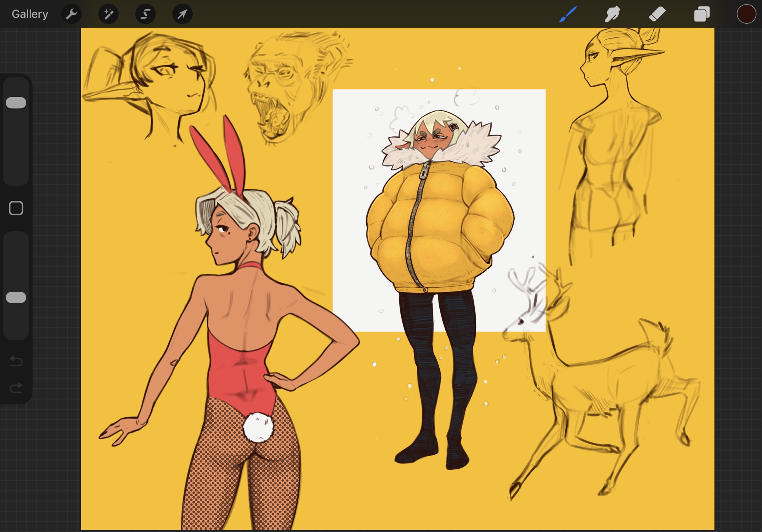Open the Gallery view
The height and width of the screenshot is (532, 762).
click(30, 14)
